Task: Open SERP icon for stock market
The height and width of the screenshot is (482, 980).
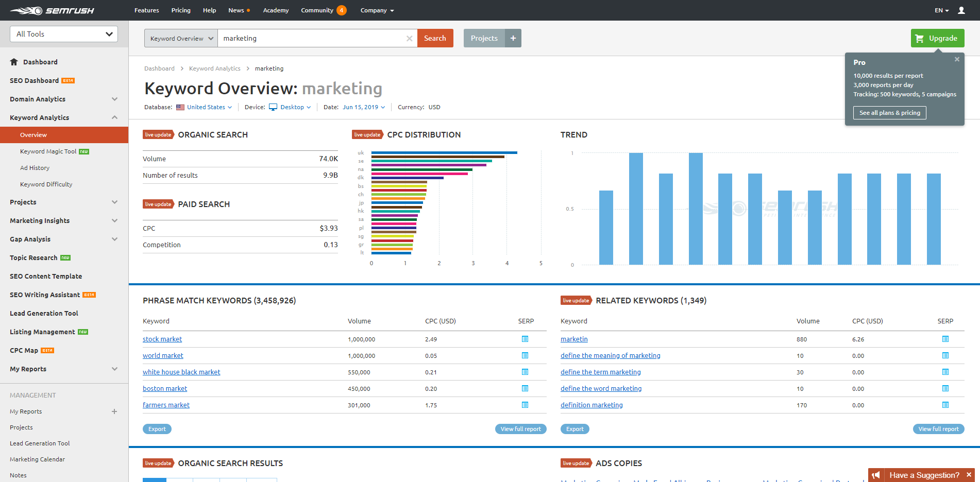Action: [525, 339]
